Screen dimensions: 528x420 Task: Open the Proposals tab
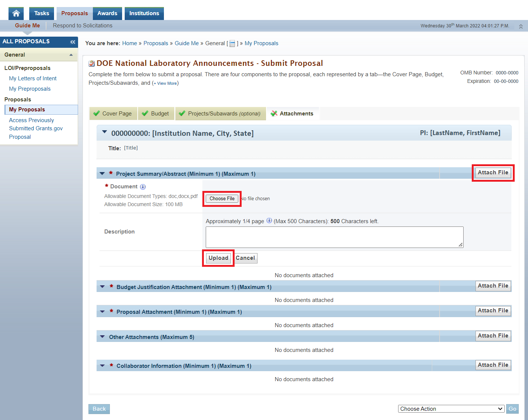[74, 13]
